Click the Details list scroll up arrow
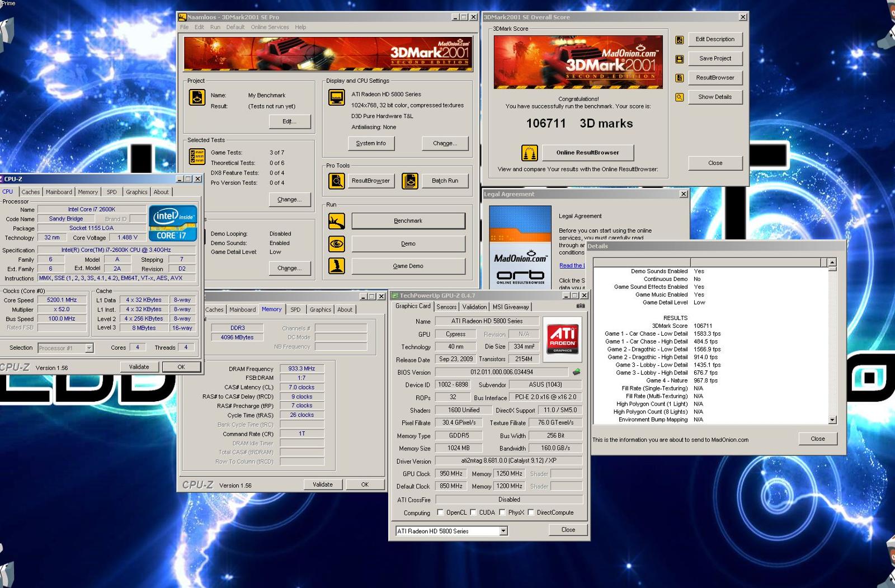Image resolution: width=895 pixels, height=588 pixels. point(832,262)
